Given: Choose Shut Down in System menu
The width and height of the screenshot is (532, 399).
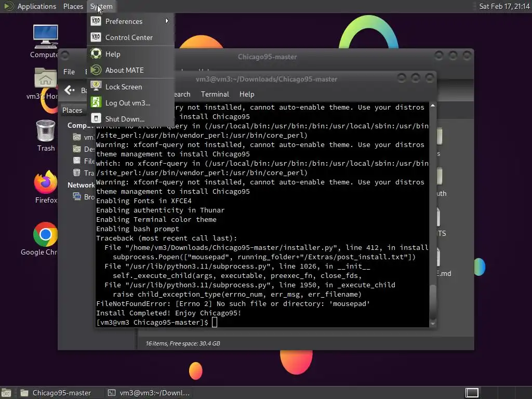Looking at the screenshot, I should (x=130, y=119).
